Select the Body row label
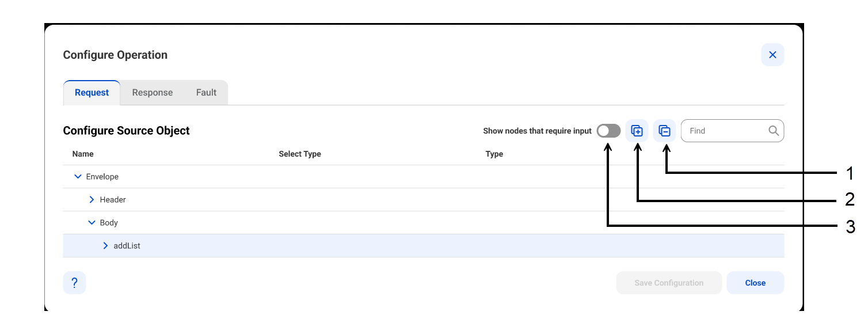The height and width of the screenshot is (334, 868). (109, 223)
